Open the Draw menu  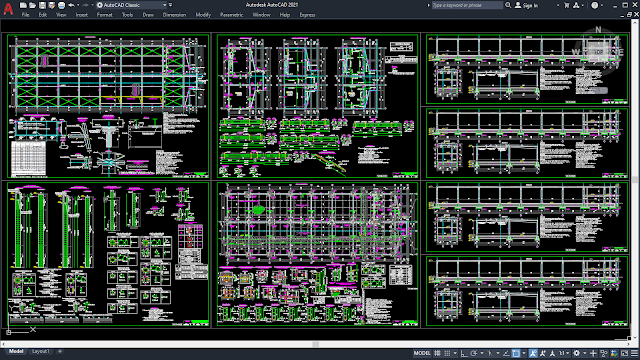pos(148,15)
